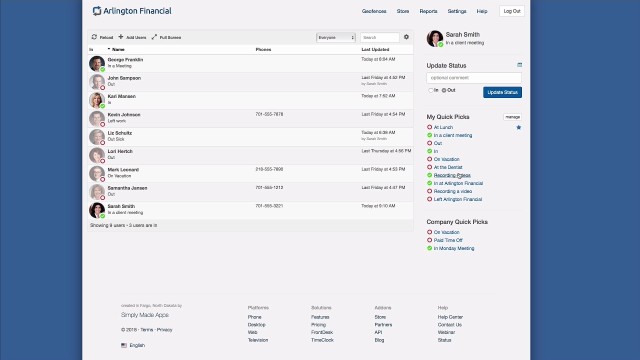The image size is (640, 360).
Task: Click the In column header
Action: pyautogui.click(x=91, y=49)
